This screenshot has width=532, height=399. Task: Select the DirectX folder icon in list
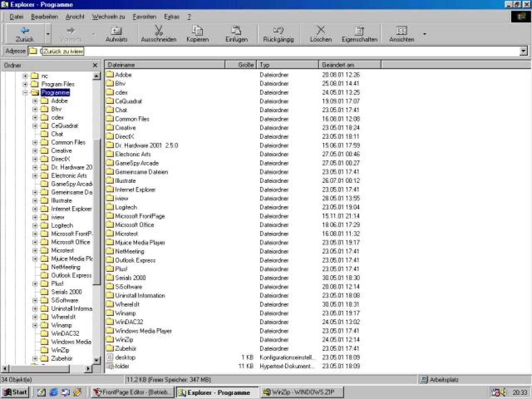(110, 136)
